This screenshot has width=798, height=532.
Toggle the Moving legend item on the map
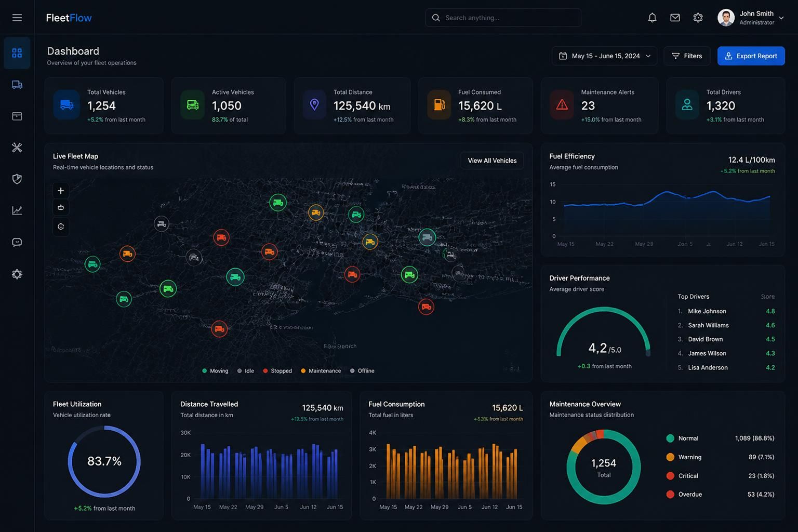point(215,371)
